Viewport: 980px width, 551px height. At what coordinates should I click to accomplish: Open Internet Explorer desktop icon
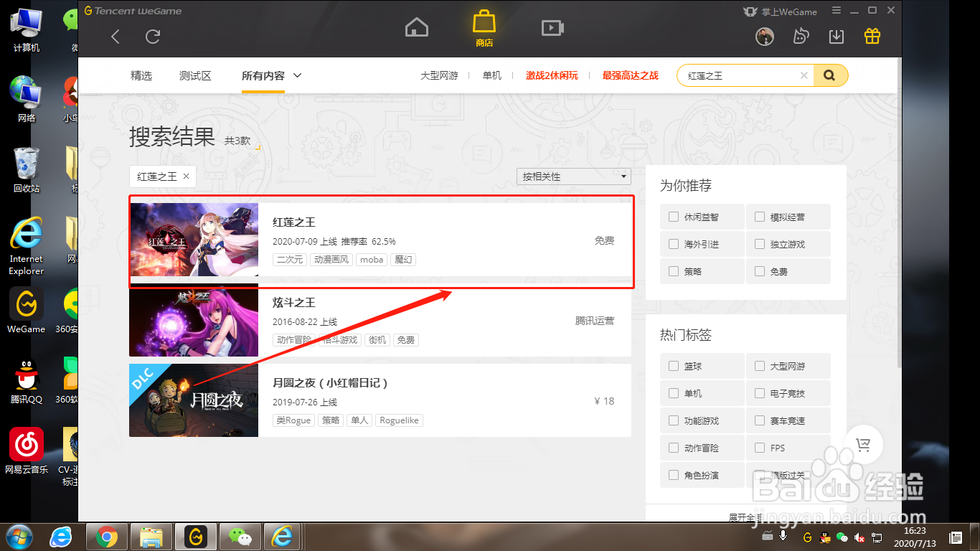[27, 246]
